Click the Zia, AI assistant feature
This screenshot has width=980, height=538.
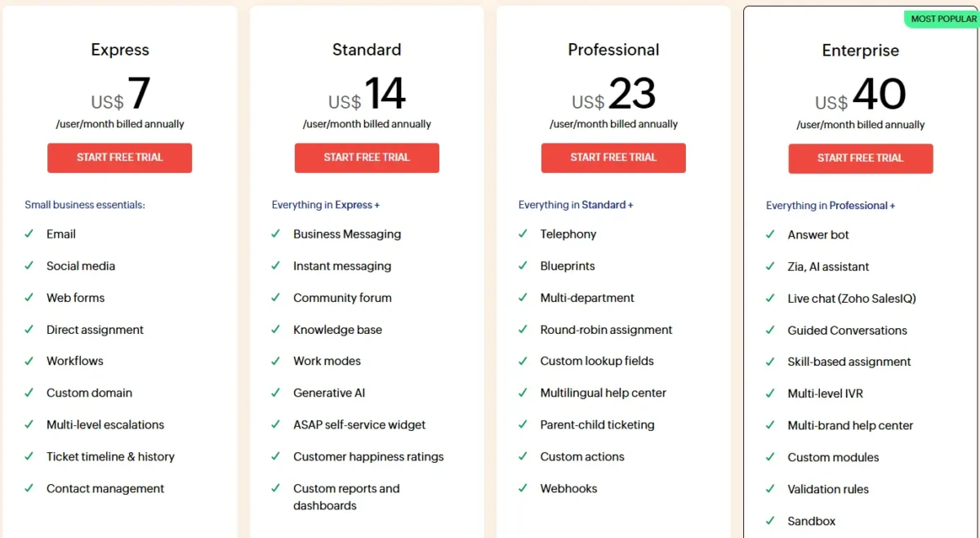pos(828,266)
